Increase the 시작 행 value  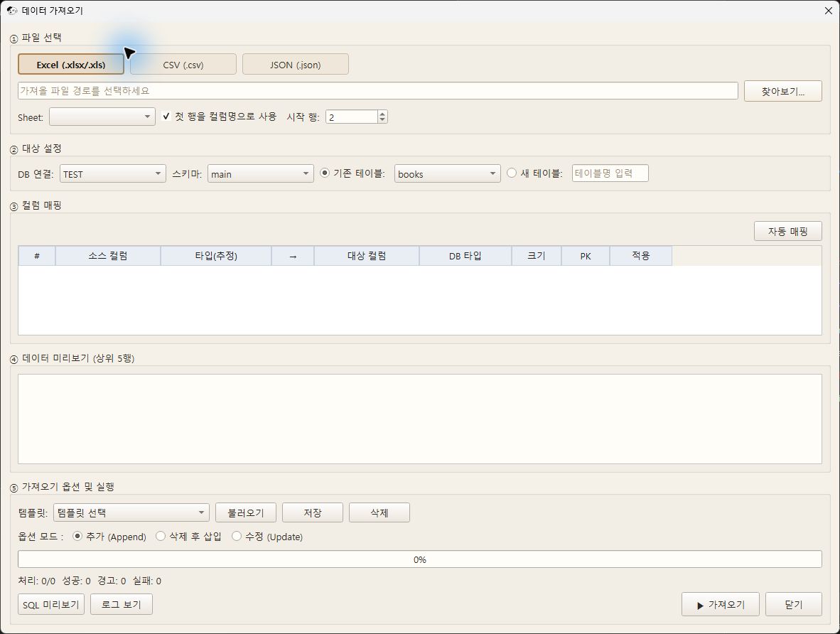(382, 113)
